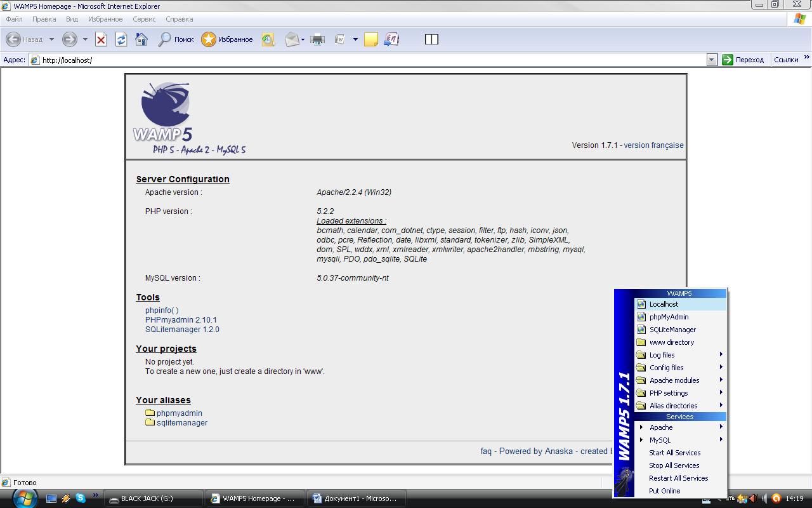This screenshot has height=508, width=812.
Task: Open the History clock icon
Action: pos(268,39)
